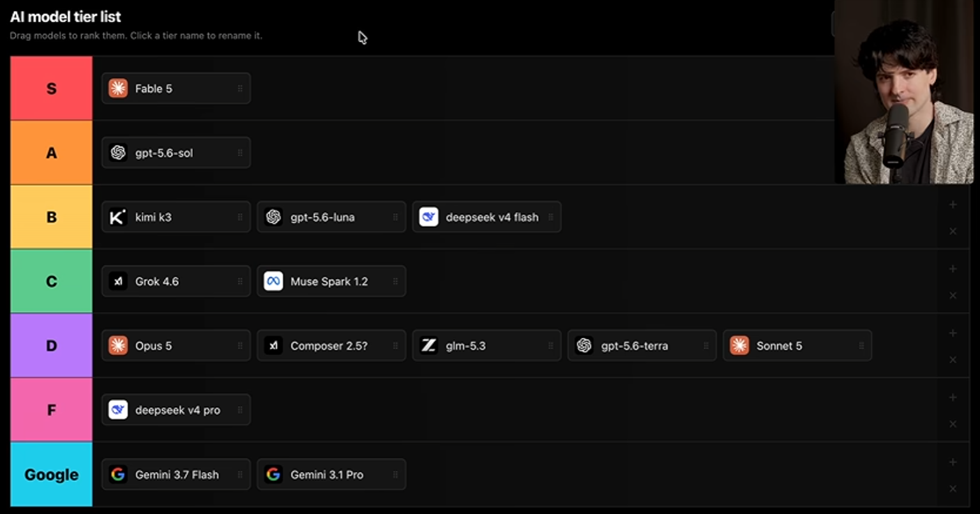The height and width of the screenshot is (514, 980).
Task: Click the blue Google tier name
Action: (51, 474)
